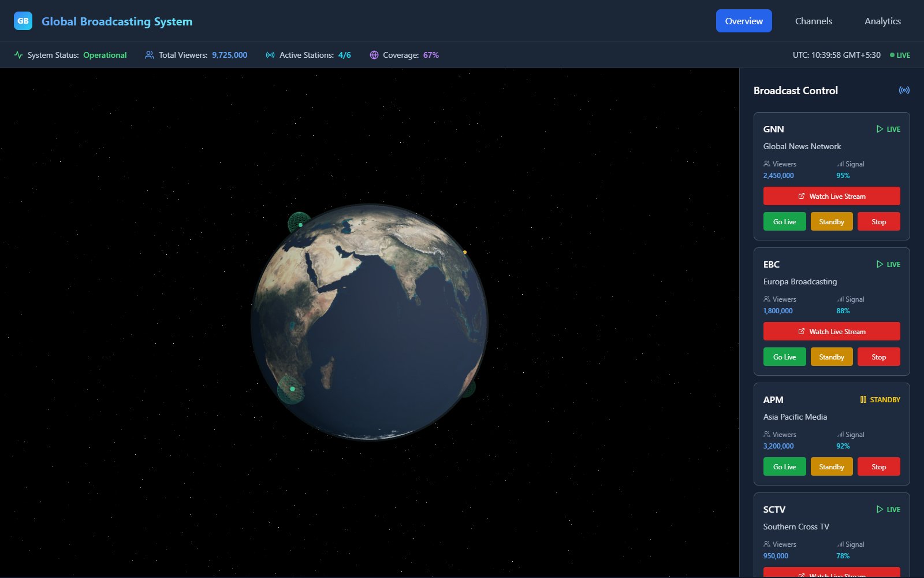This screenshot has height=578, width=924.
Task: Watch the EBC live stream
Action: pos(832,331)
